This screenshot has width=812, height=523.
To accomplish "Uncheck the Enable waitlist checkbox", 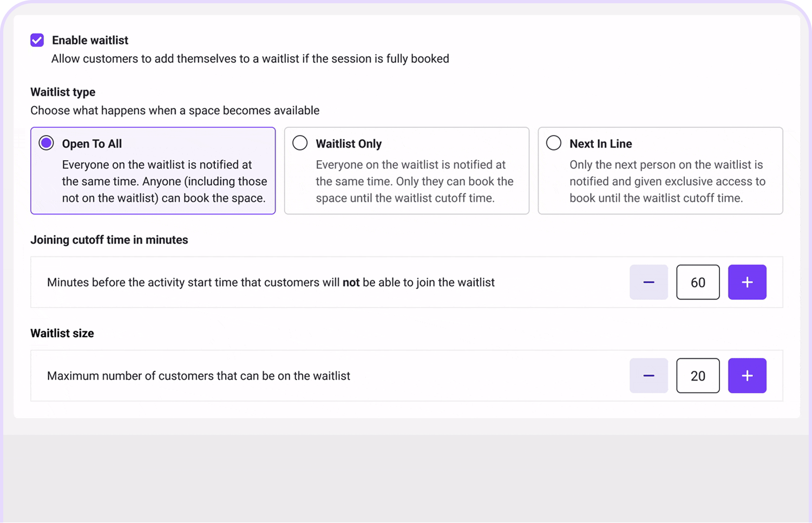I will click(x=37, y=40).
